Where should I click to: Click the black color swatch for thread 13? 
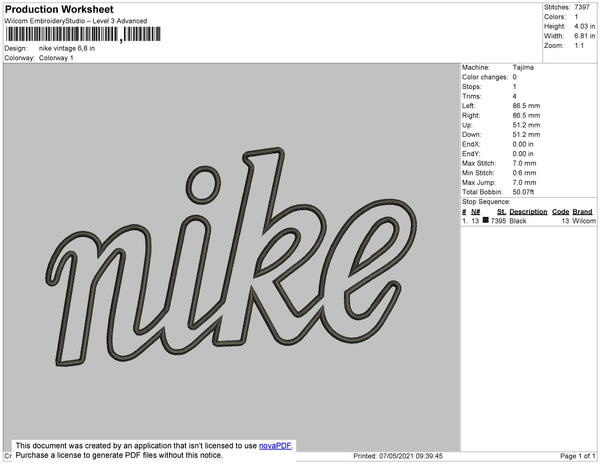[486, 220]
